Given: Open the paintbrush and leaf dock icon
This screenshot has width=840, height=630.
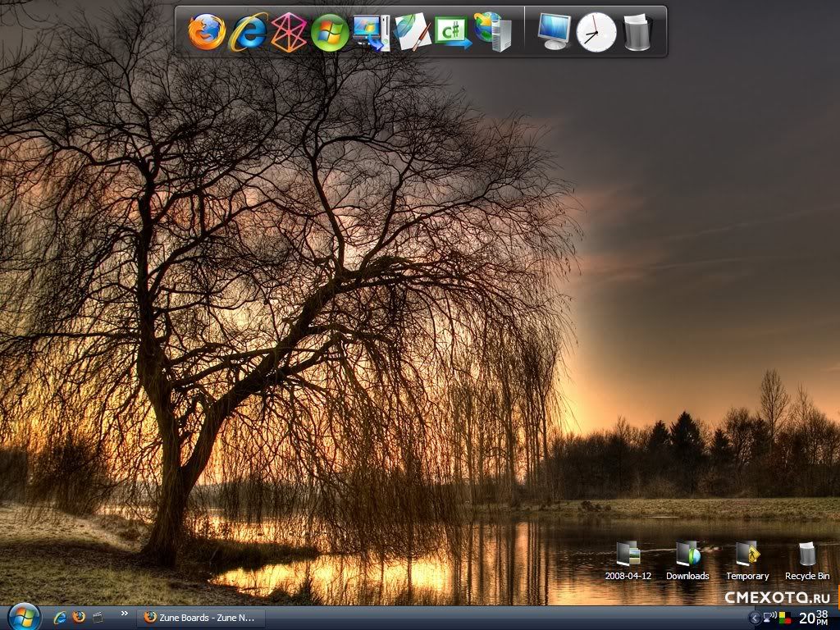Looking at the screenshot, I should click(x=413, y=33).
